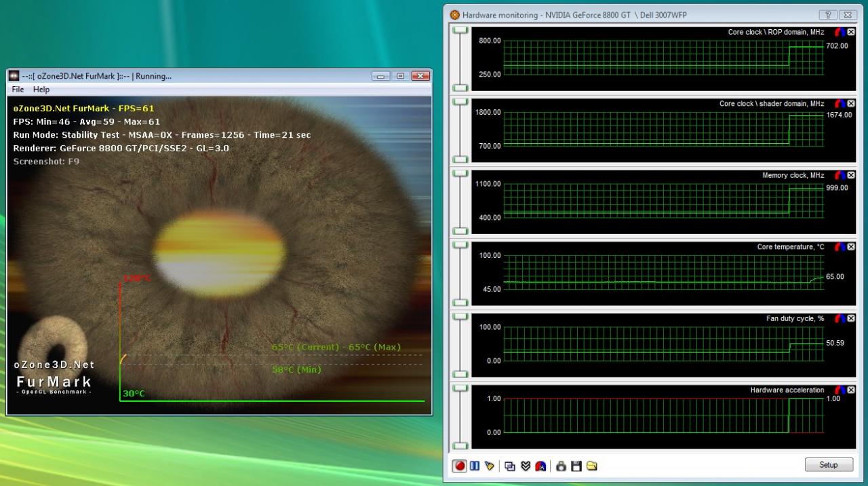
Task: Click the 'Screenshot: F9' text in FurMark
Action: tap(46, 162)
